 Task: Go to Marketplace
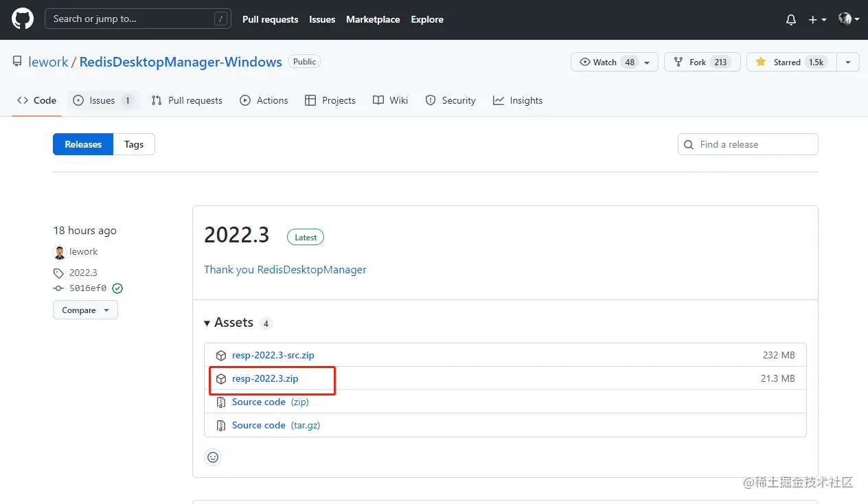coord(373,19)
